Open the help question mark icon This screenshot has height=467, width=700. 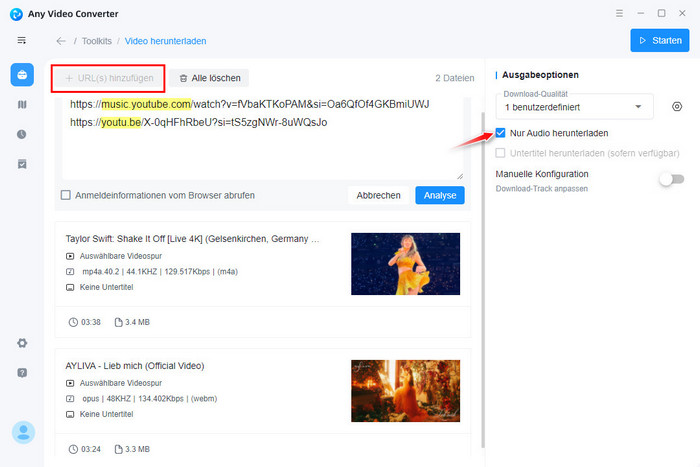click(22, 373)
